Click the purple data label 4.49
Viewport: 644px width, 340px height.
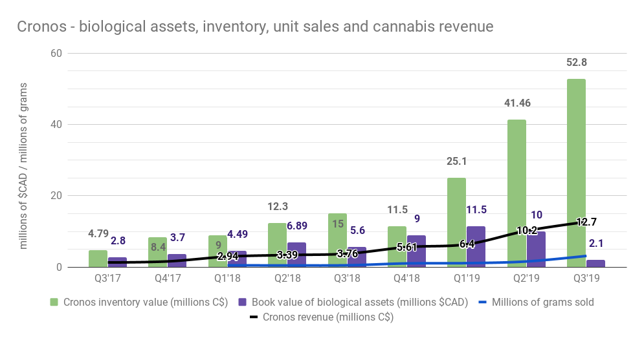pyautogui.click(x=238, y=234)
